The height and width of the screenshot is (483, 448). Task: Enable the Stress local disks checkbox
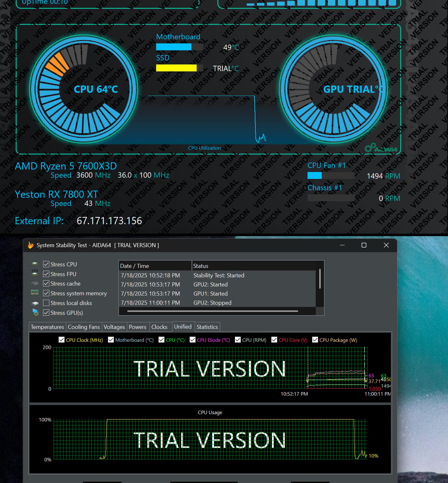pyautogui.click(x=46, y=303)
